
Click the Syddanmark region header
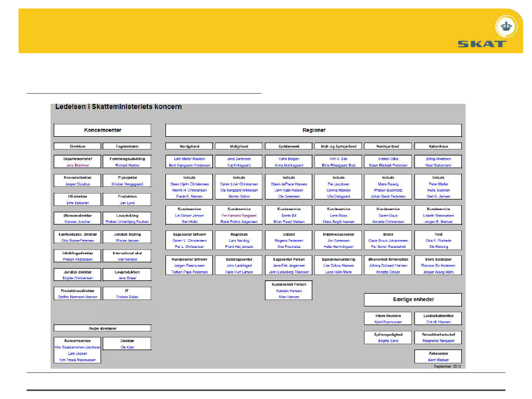(x=289, y=146)
